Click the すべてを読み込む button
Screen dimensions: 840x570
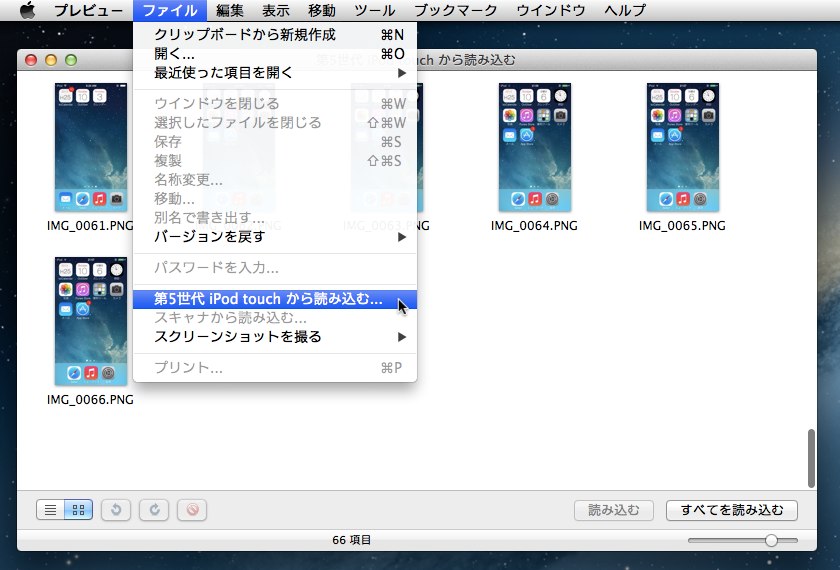(x=732, y=510)
